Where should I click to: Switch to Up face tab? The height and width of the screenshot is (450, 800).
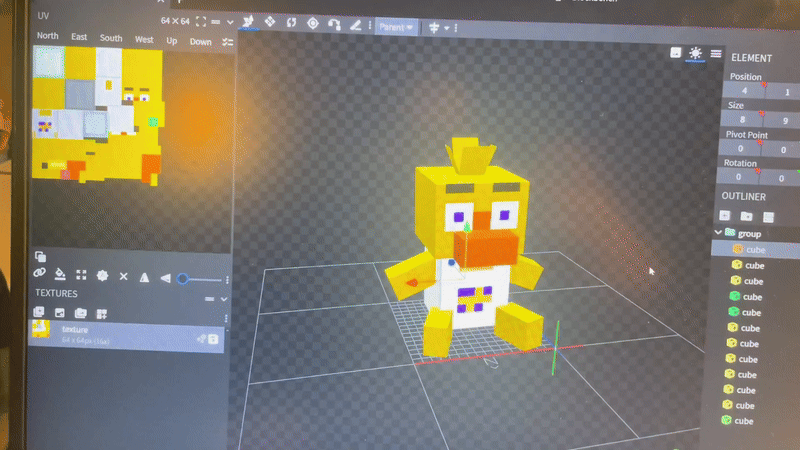(171, 40)
